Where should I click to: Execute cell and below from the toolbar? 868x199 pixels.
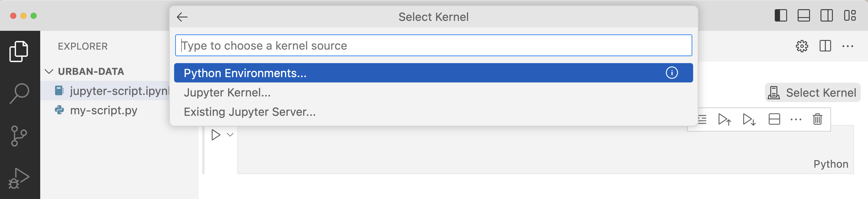coord(749,119)
